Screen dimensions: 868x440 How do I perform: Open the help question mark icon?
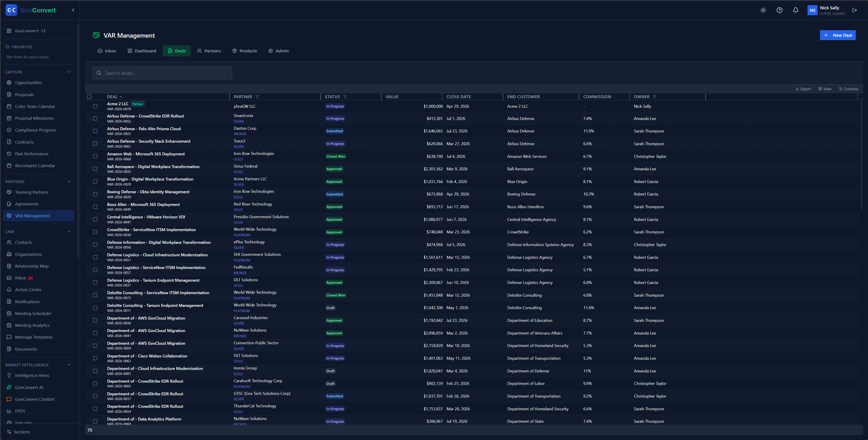pos(779,10)
